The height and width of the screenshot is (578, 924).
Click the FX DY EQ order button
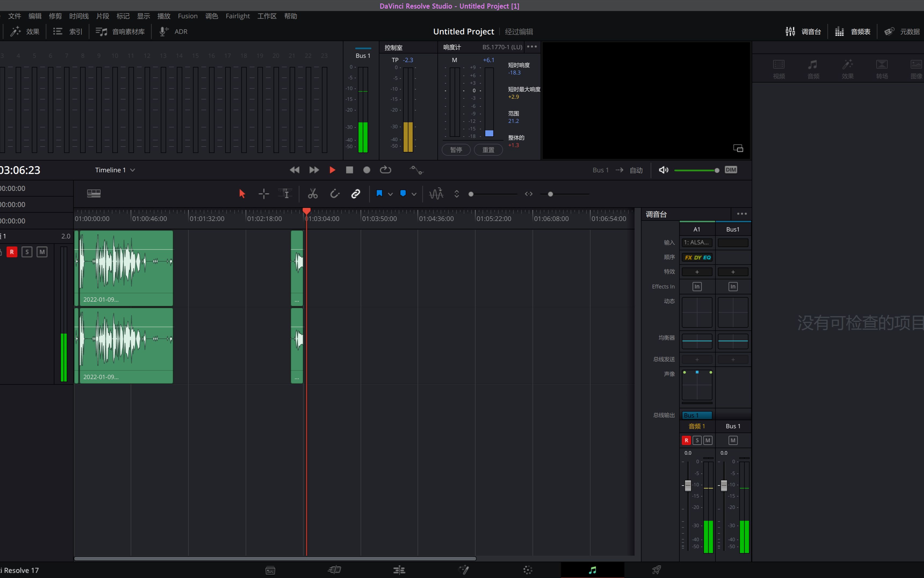pyautogui.click(x=697, y=257)
